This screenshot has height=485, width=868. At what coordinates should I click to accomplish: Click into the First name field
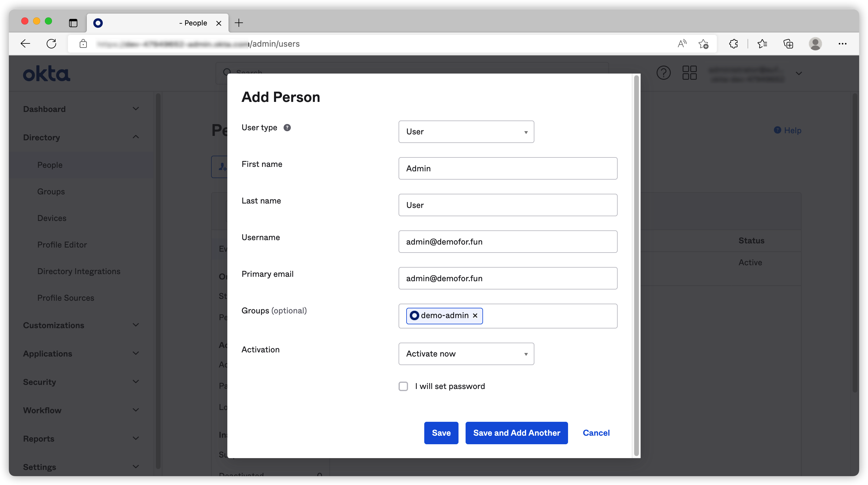[508, 169]
